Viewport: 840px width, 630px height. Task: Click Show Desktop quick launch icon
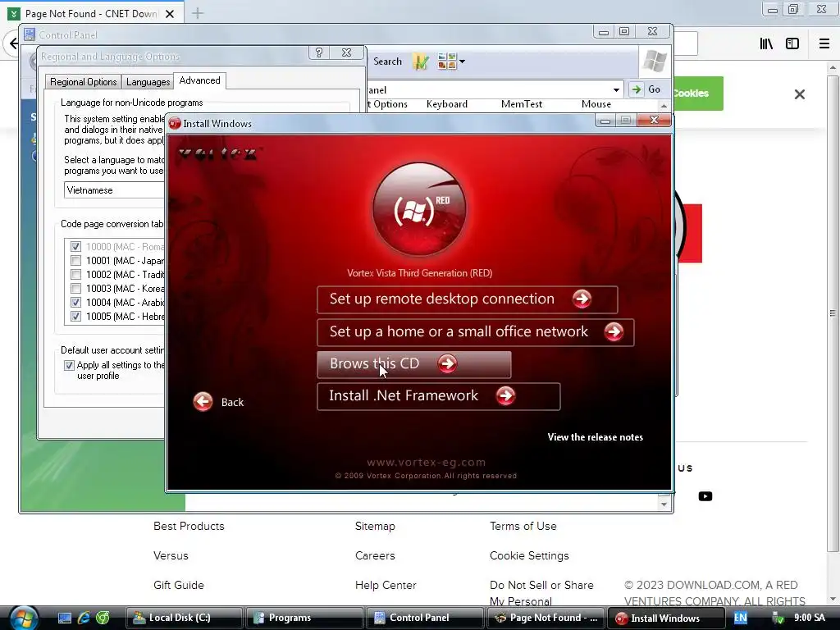[x=65, y=618]
